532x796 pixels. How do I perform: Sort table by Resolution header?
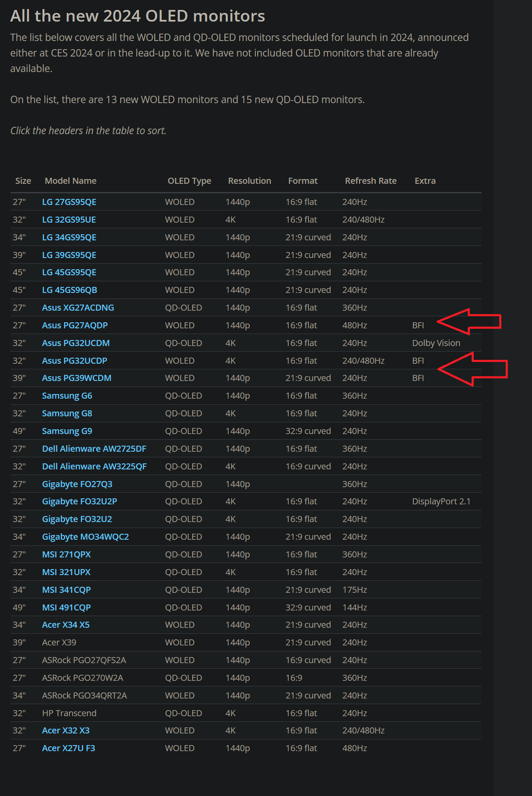(249, 181)
